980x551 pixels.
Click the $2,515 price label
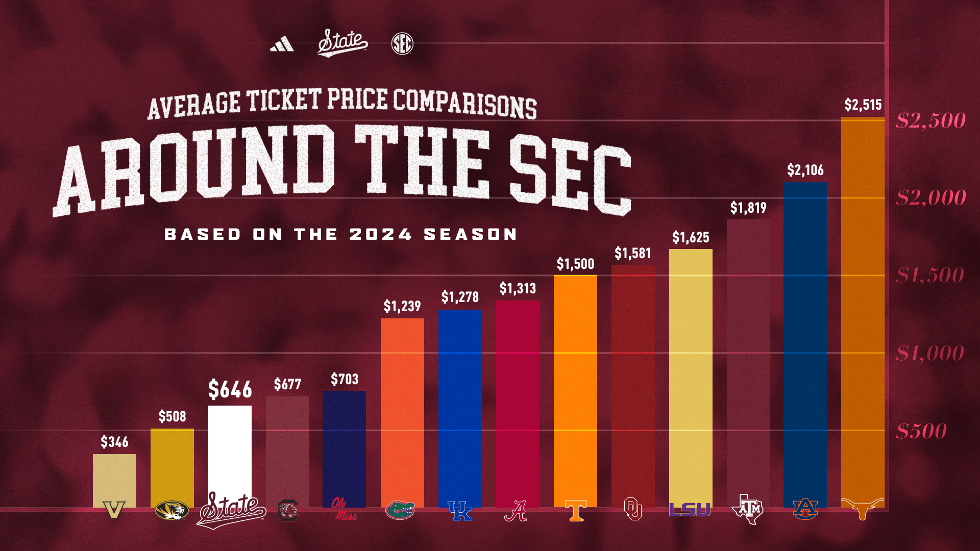[x=863, y=105]
